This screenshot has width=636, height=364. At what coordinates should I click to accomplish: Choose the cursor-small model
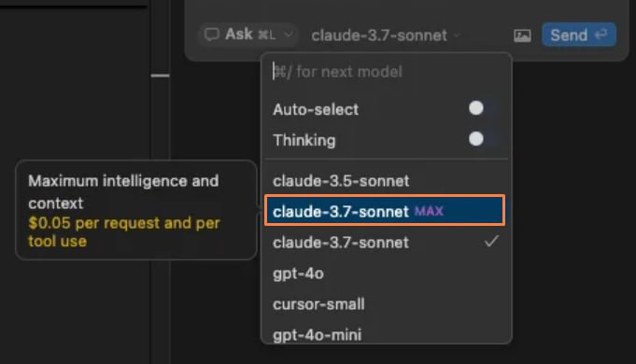[385, 304]
